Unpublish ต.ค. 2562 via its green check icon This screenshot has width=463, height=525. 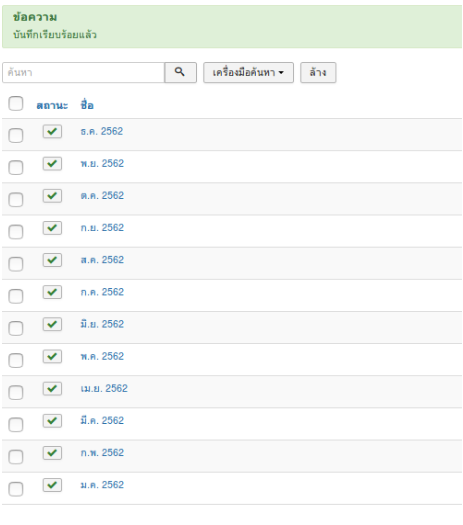click(x=52, y=196)
